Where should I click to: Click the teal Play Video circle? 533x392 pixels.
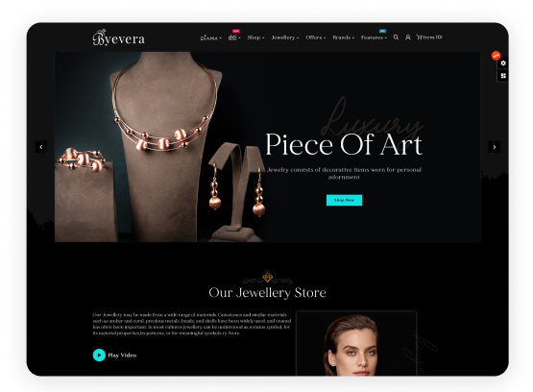coord(99,355)
